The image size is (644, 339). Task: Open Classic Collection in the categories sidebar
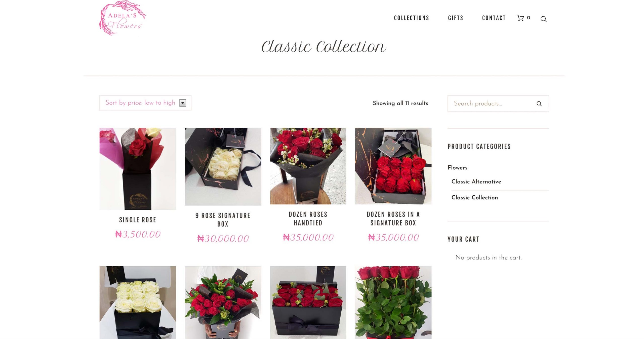pos(474,198)
